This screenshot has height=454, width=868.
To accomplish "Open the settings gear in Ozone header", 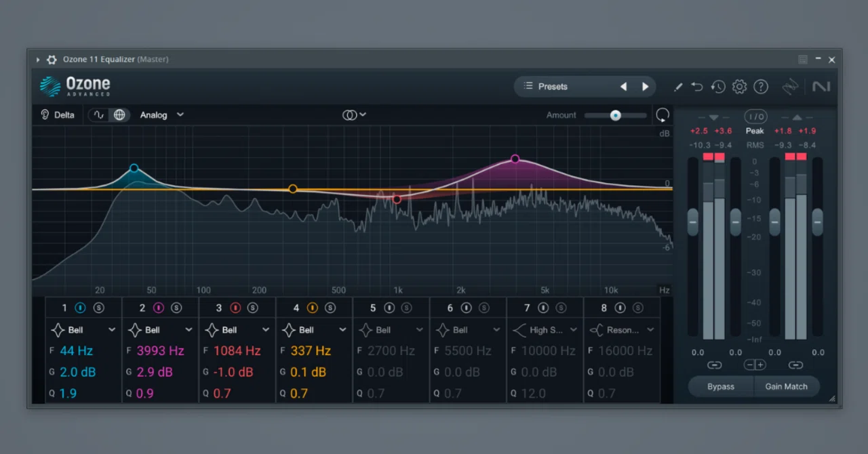I will coord(740,87).
